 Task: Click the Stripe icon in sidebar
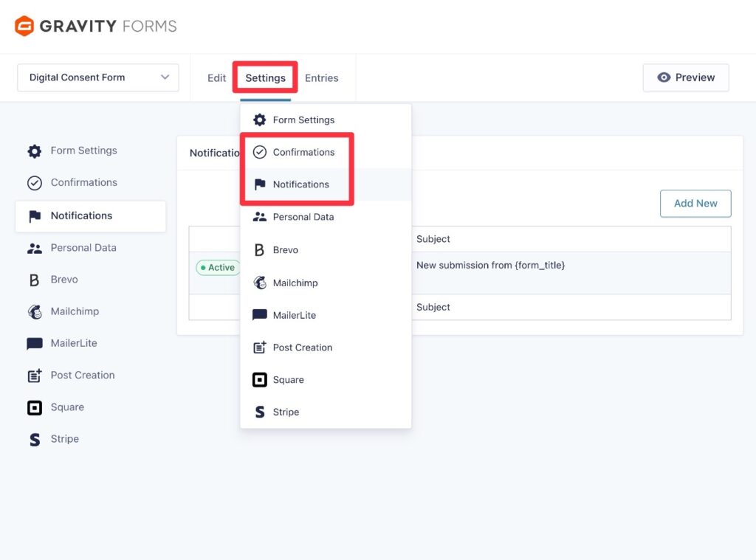tap(34, 438)
